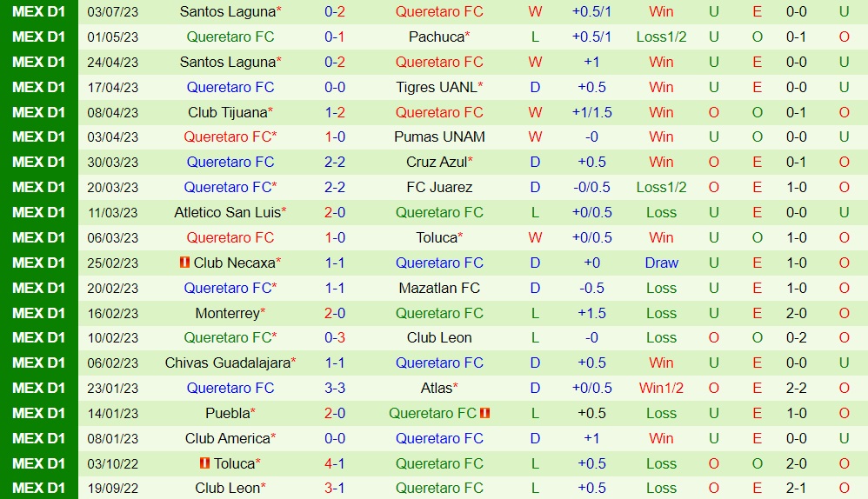Viewport: 868px width, 499px height.
Task: Select the Atletico San Luis team link
Action: point(227,212)
